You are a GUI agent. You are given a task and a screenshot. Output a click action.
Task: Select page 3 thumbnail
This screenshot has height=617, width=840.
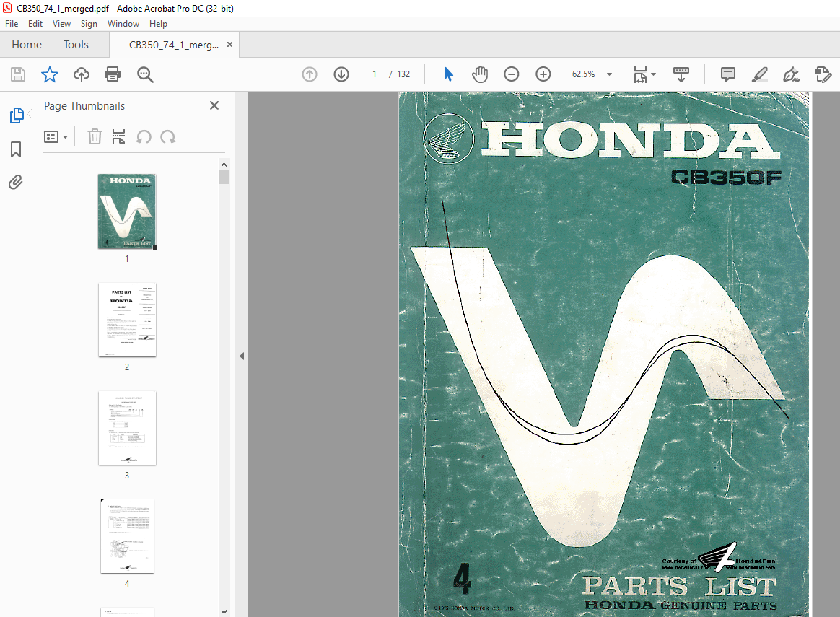point(127,428)
